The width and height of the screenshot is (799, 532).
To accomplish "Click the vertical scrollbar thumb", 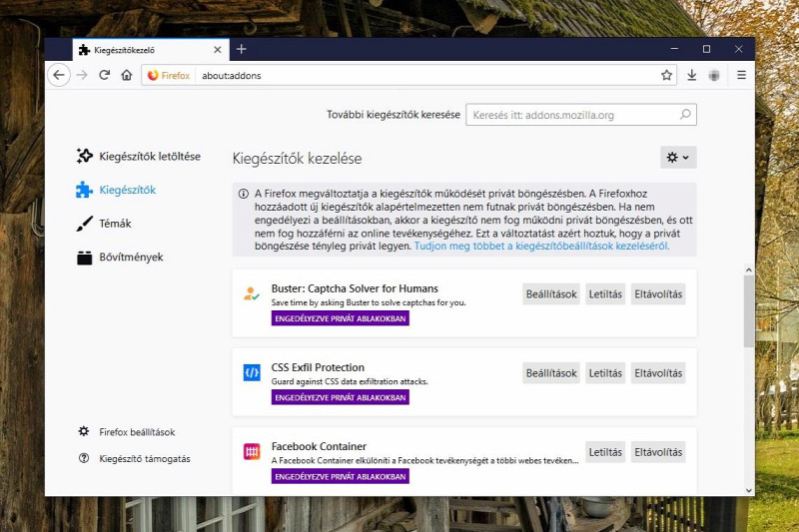I will (x=748, y=311).
